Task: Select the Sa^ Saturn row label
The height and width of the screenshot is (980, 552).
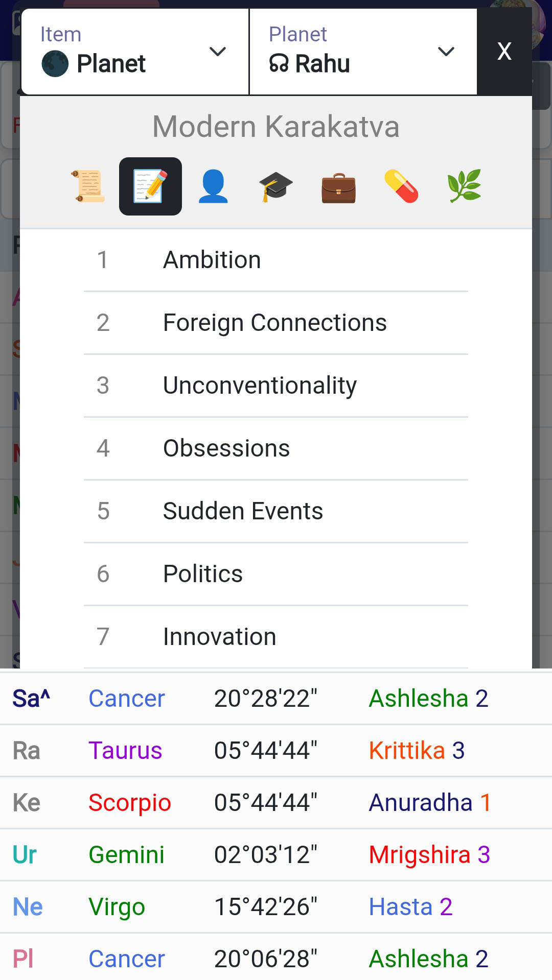Action: [x=31, y=699]
